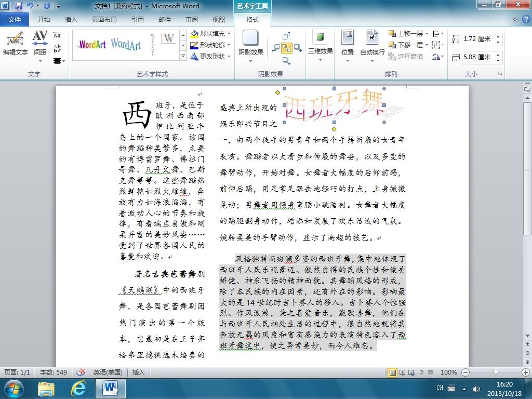Switch to the 视图 (View) tab
The height and width of the screenshot is (399, 532).
(218, 19)
